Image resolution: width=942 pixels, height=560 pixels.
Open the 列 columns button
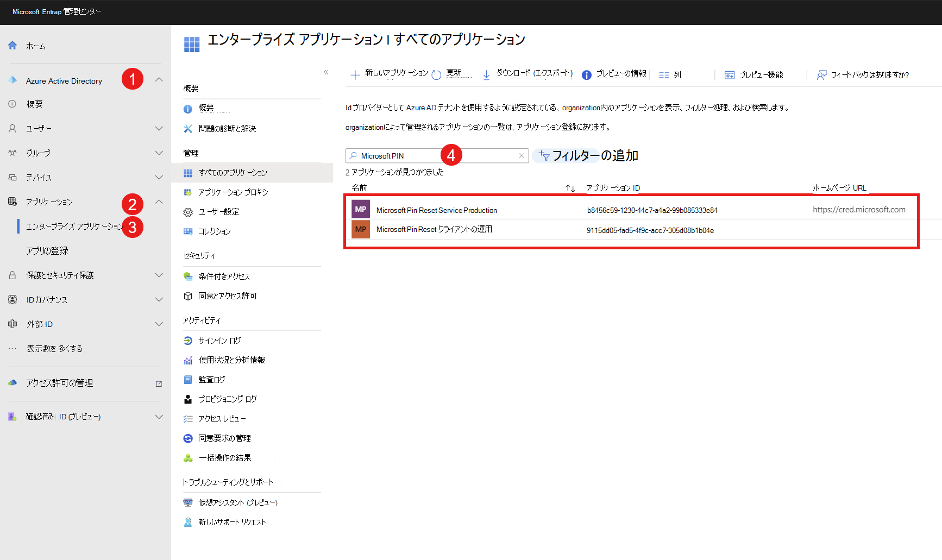click(x=670, y=75)
